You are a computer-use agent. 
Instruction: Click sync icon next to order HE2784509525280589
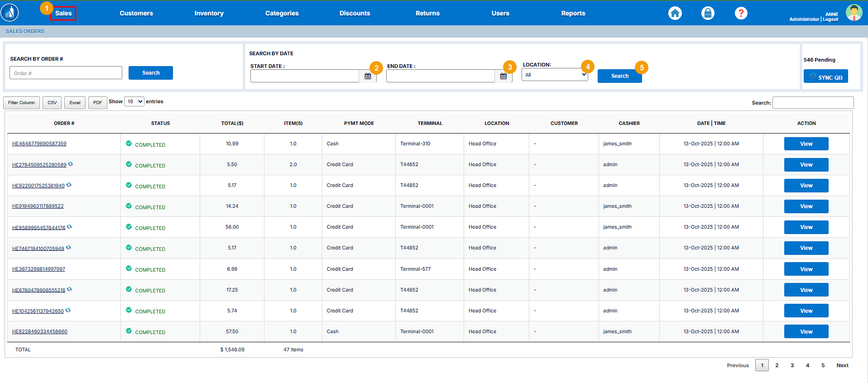(71, 164)
